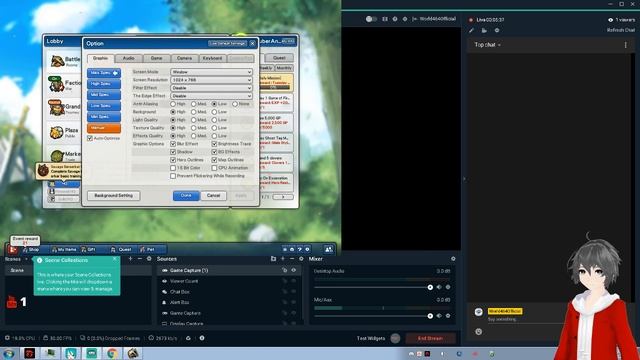640x360 pixels.
Task: Select the Battle room icon in Lobby
Action: (57, 61)
